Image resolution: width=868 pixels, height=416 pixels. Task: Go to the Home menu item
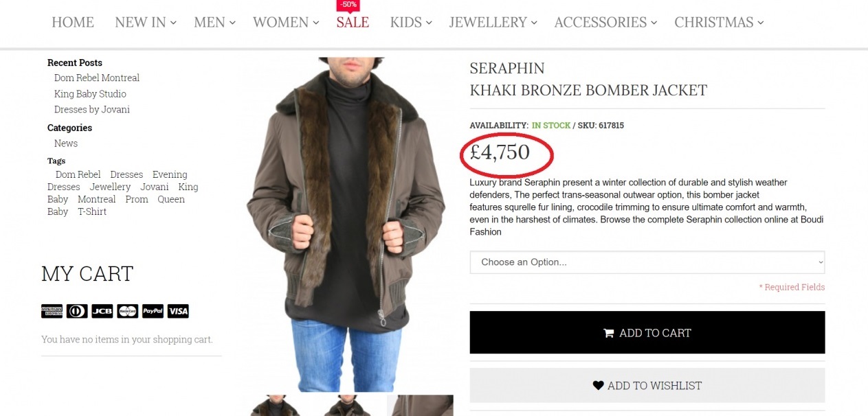pos(73,23)
